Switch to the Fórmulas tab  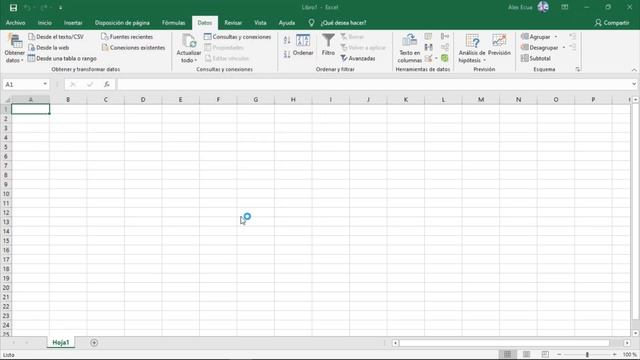pos(173,23)
